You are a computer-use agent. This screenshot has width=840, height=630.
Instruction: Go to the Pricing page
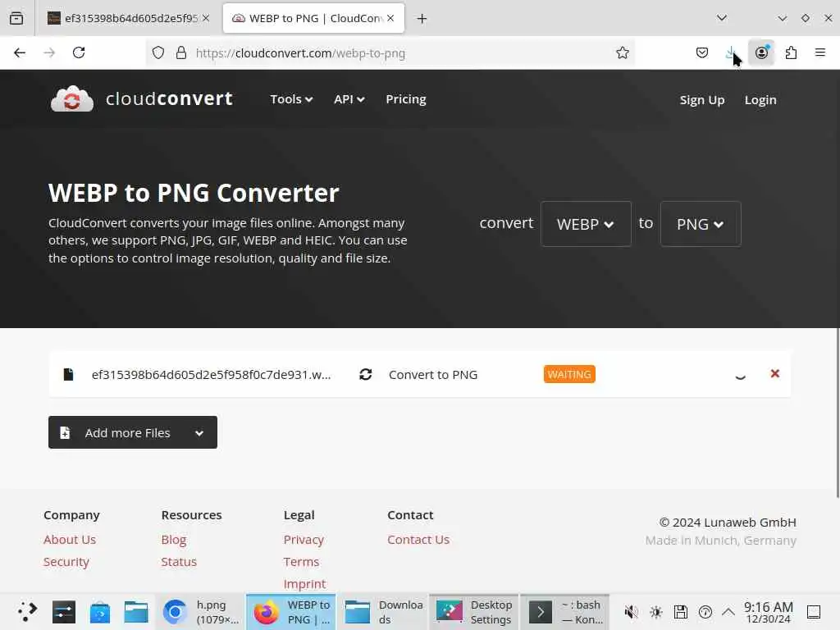click(x=405, y=99)
